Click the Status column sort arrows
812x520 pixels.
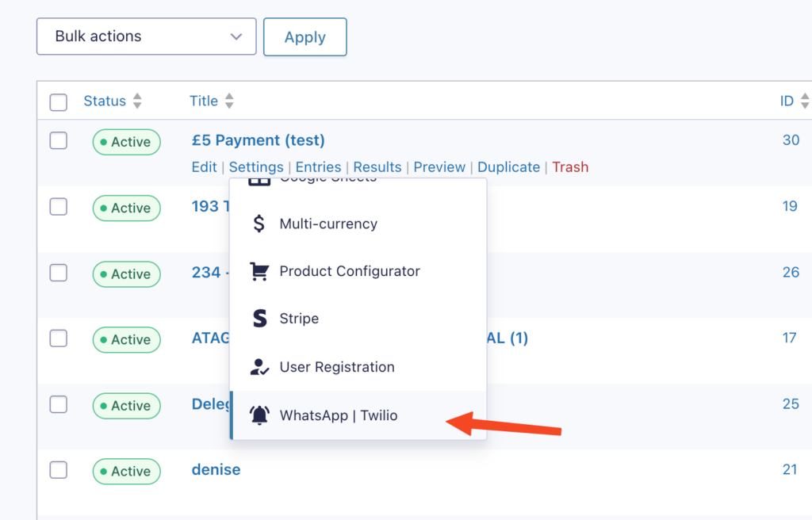tap(137, 101)
